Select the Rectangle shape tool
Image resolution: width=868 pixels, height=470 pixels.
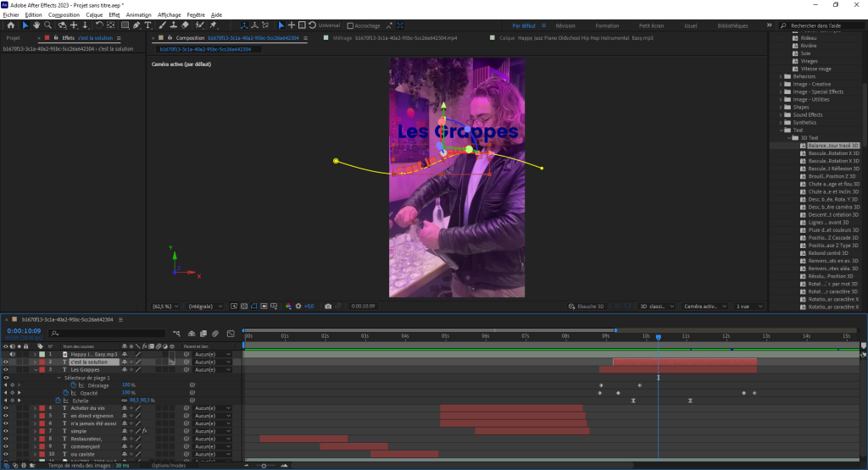(125, 25)
